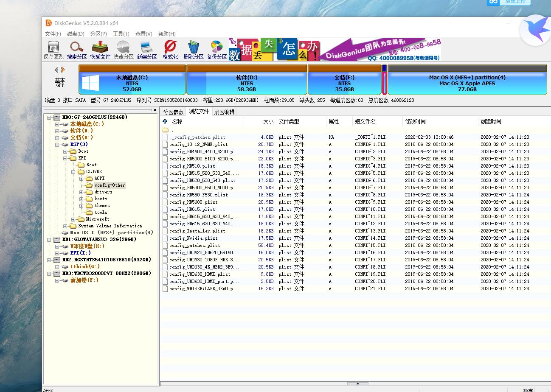551x392 pixels.
Task: Expand the 本地磁盘(C:) tree node
Action: [x=57, y=124]
